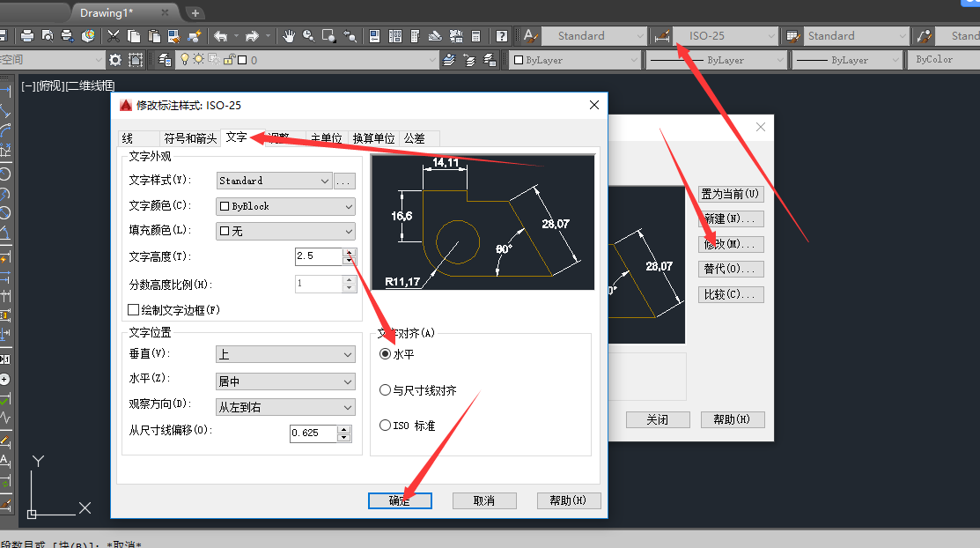Click the Help question mark icon

501,35
